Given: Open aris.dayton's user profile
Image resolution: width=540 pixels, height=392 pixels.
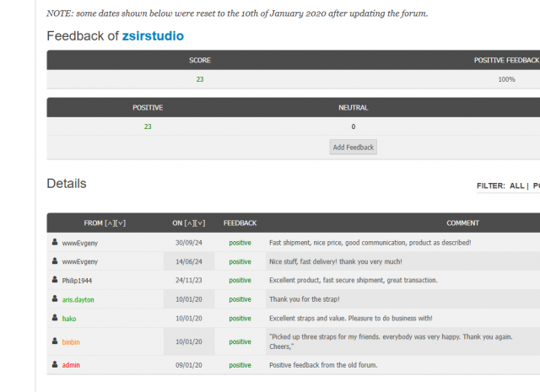Looking at the screenshot, I should tap(78, 299).
